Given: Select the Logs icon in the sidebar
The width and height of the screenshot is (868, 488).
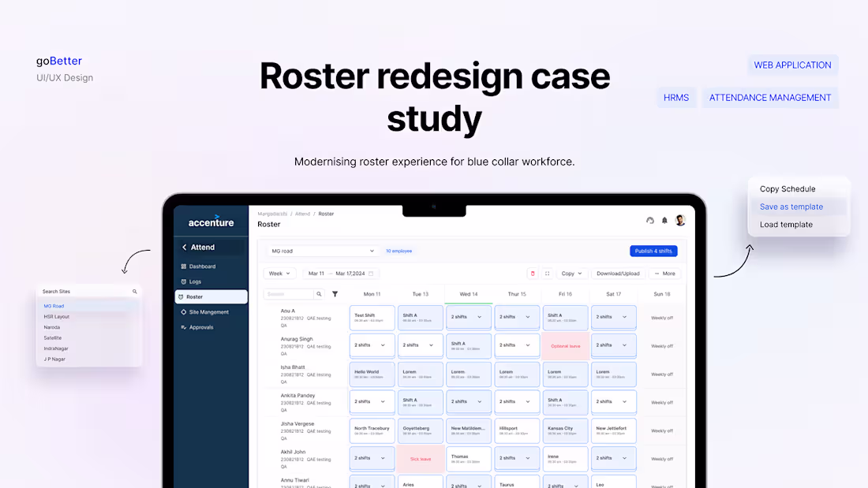Looking at the screenshot, I should coord(183,281).
